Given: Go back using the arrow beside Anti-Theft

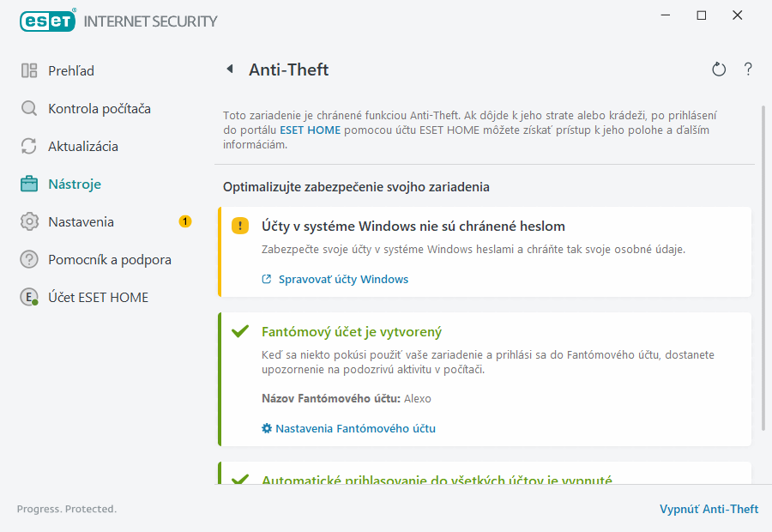Looking at the screenshot, I should [x=228, y=69].
